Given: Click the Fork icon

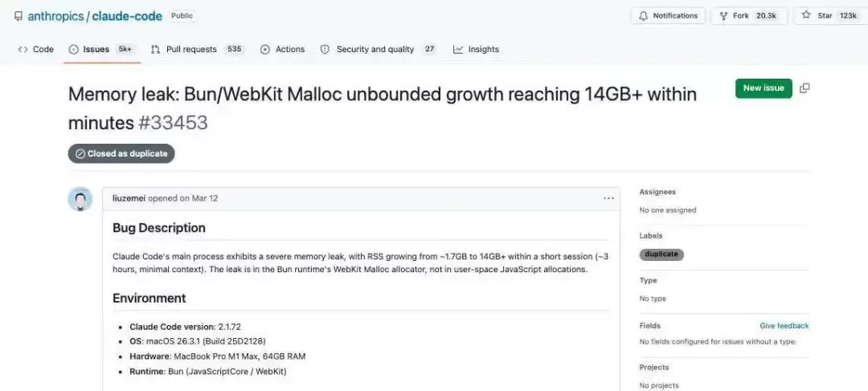Looking at the screenshot, I should [x=723, y=16].
